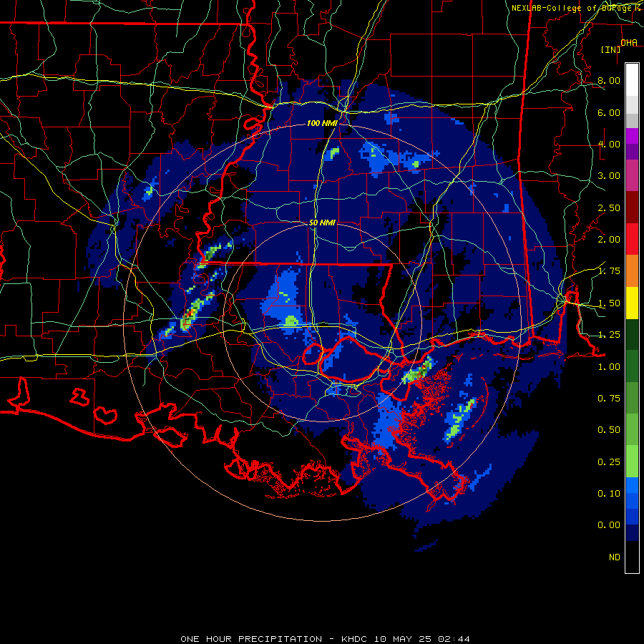Viewport: 644px width, 644px height.
Task: Click the '100 NMI' range ring label
Action: [x=321, y=123]
